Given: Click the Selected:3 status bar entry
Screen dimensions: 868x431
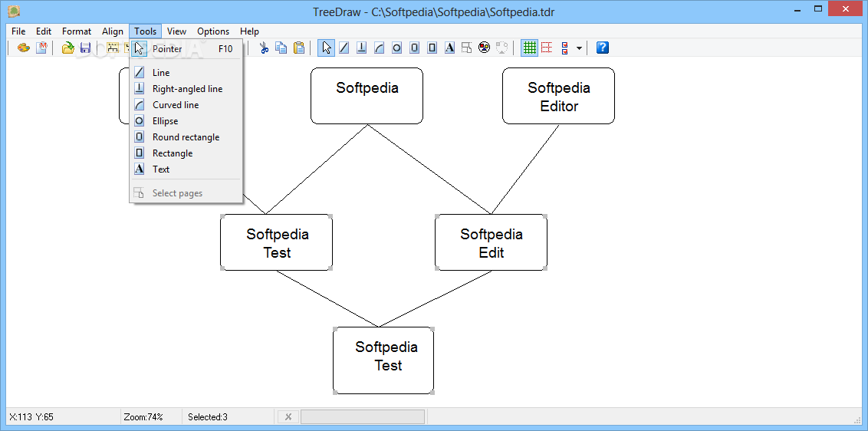Looking at the screenshot, I should [x=208, y=417].
